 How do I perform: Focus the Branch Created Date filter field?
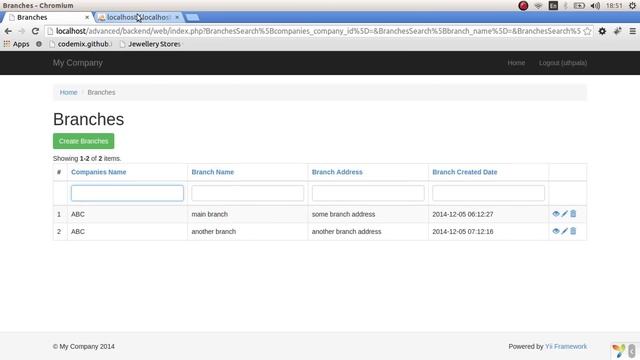(489, 193)
